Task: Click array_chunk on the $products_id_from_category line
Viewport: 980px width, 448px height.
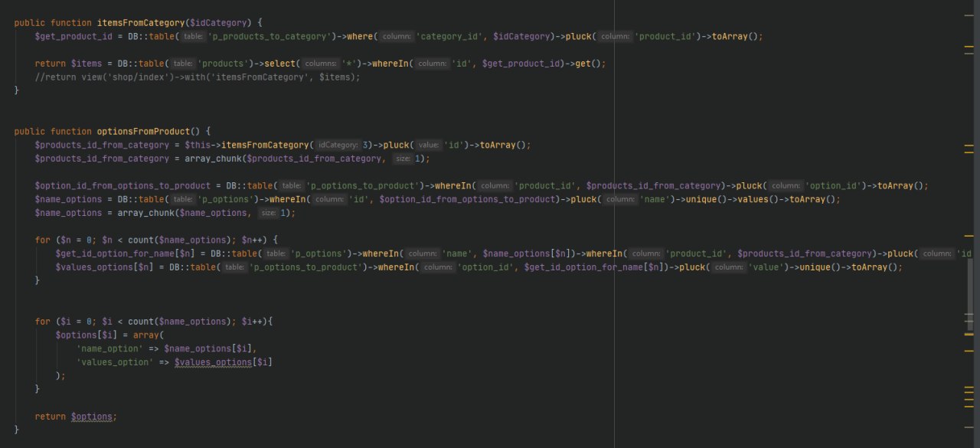Action: click(211, 159)
